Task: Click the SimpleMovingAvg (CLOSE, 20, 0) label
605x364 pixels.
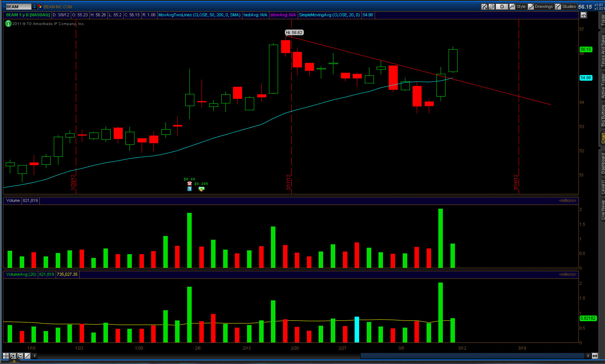Action: coord(329,15)
